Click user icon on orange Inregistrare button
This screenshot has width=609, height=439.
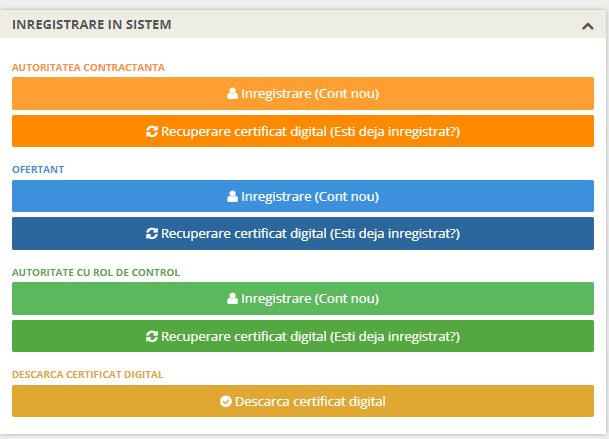point(232,94)
